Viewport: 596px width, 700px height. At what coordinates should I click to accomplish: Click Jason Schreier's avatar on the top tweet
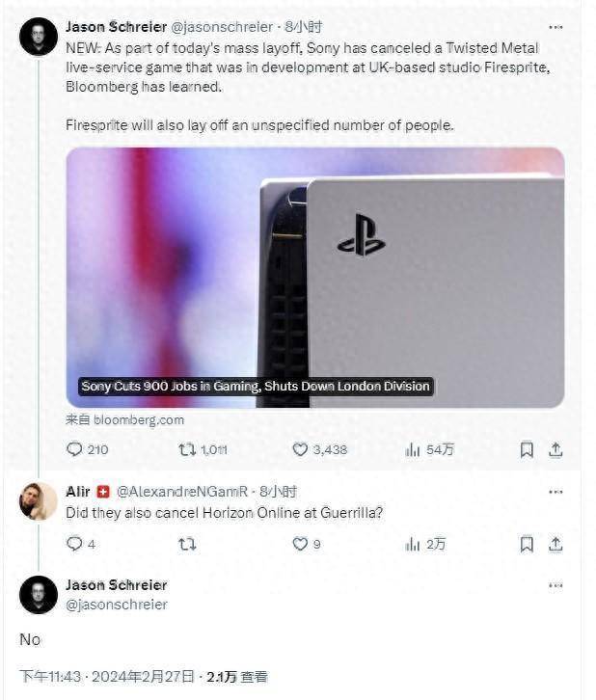point(39,36)
